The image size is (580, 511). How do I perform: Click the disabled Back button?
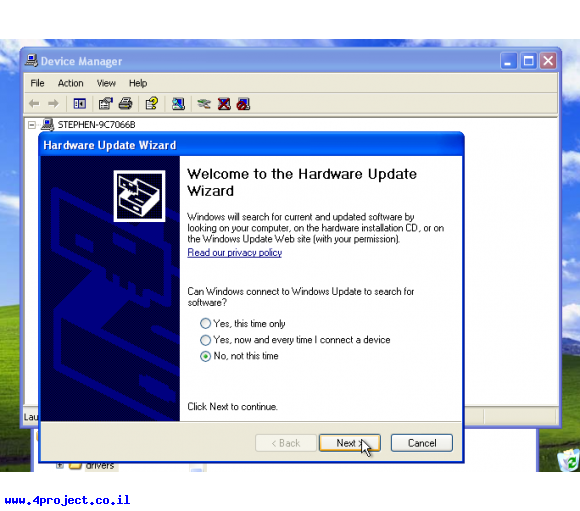(x=286, y=443)
